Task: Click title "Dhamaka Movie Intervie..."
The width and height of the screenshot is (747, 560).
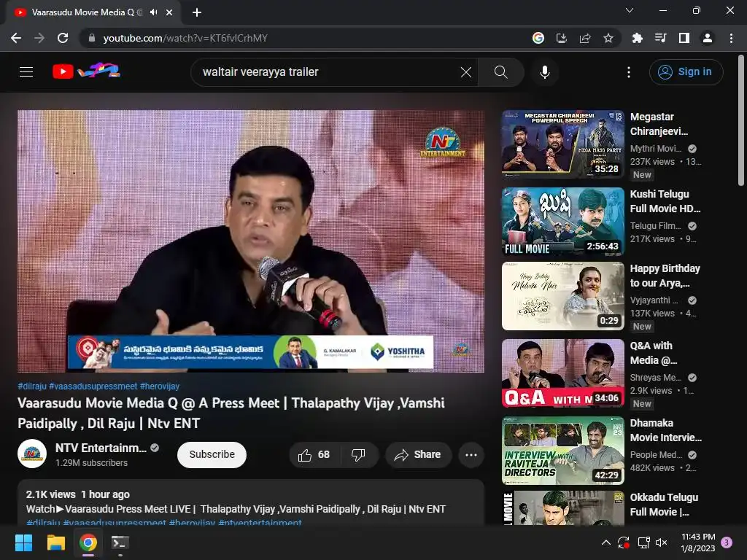Action: click(x=665, y=430)
